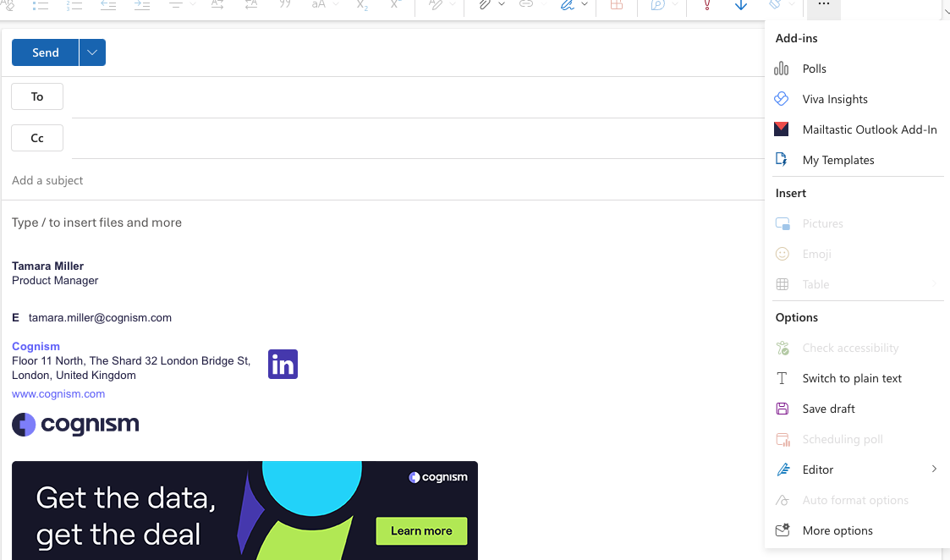Click the Floor 11 North address line
This screenshot has width=950, height=560.
coord(131,360)
